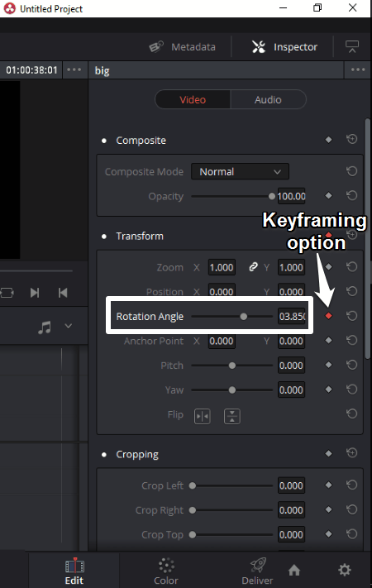Add keyframe for Cropping section
Viewport: 372px width, 588px height.
tap(328, 454)
